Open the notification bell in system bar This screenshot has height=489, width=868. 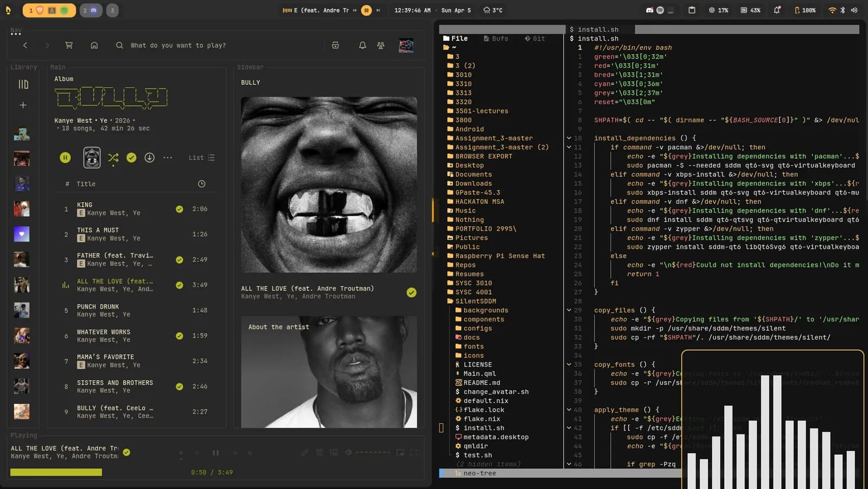pos(777,10)
